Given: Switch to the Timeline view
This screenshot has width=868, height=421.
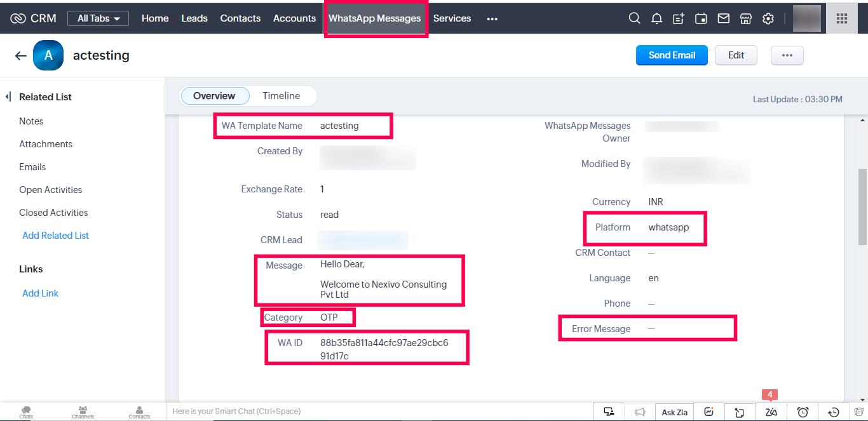Looking at the screenshot, I should click(x=281, y=96).
